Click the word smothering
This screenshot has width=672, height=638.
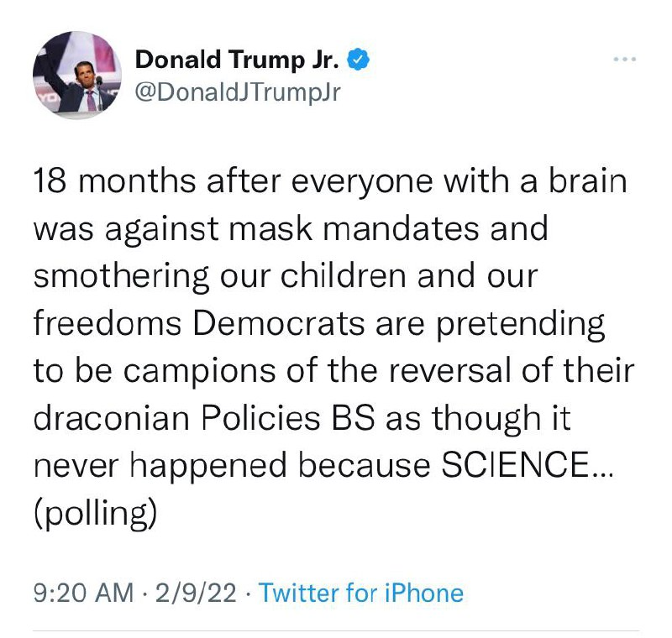pos(121,277)
